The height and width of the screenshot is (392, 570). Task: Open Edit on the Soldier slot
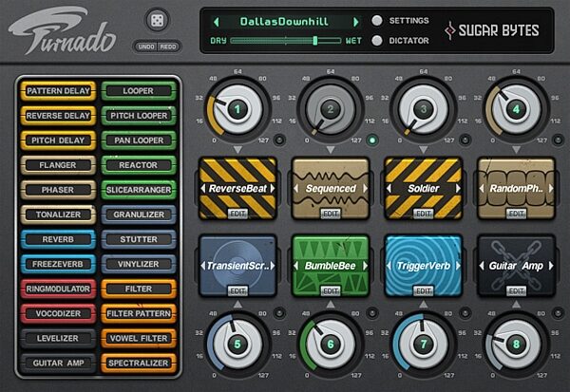423,214
